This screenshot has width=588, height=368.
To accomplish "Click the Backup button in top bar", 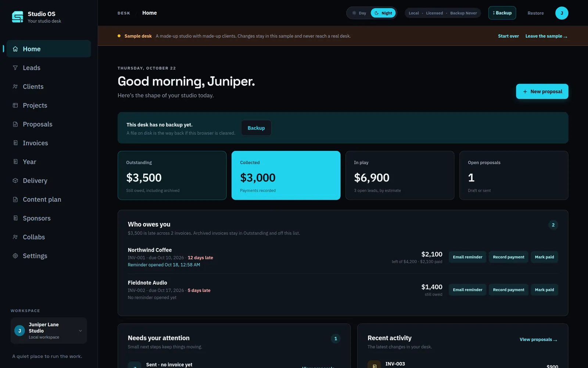I will point(502,13).
